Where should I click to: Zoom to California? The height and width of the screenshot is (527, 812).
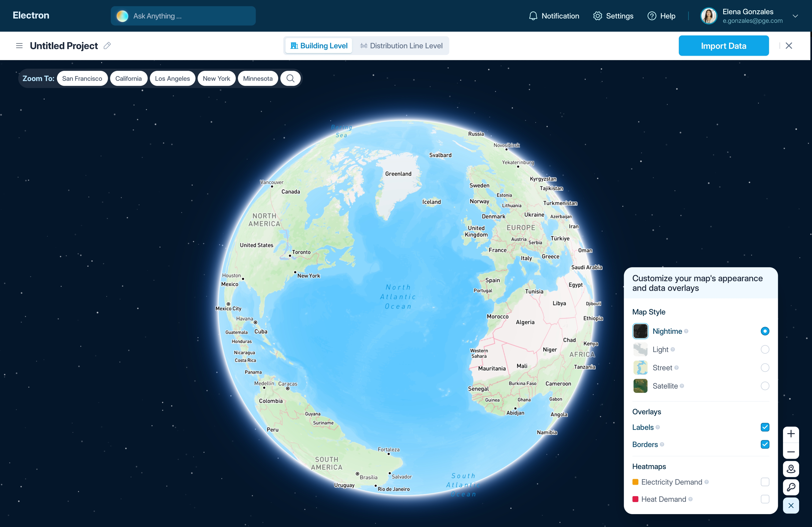click(x=128, y=78)
